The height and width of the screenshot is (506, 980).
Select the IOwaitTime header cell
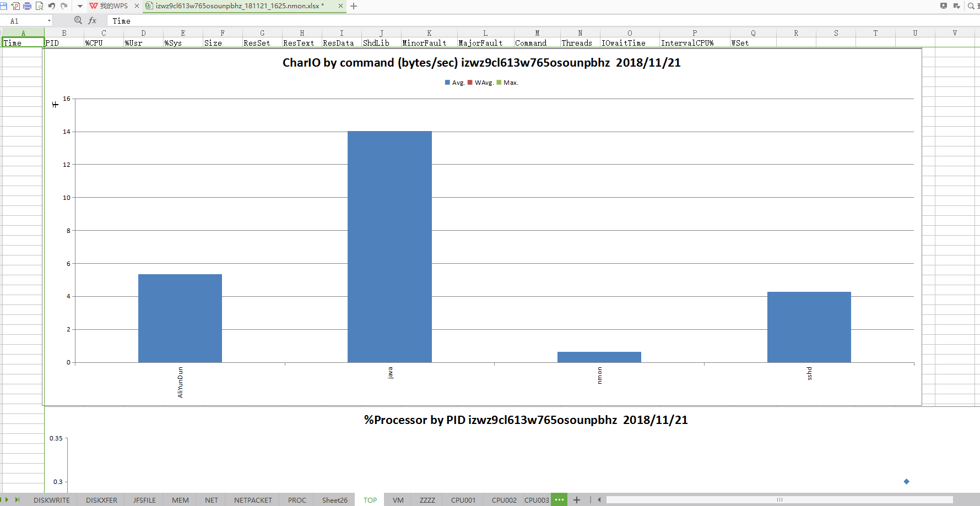pos(630,43)
